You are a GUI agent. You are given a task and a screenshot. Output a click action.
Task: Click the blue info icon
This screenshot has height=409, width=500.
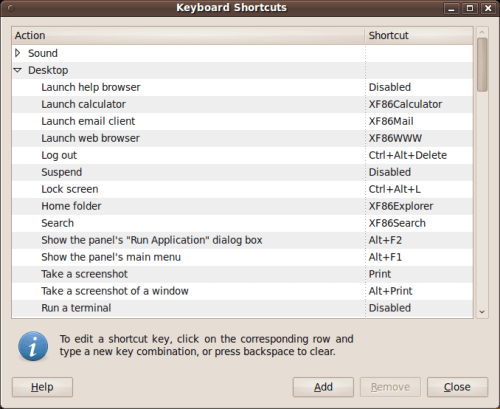[x=33, y=346]
